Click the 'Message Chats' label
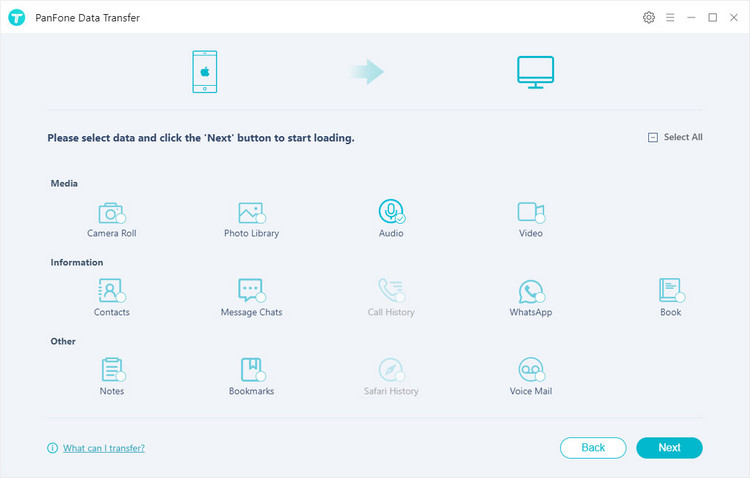Screen dimensions: 750x478 coord(252,312)
